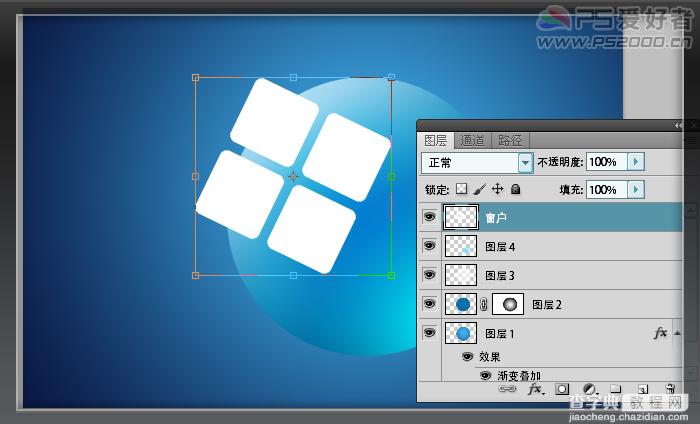Select the 图层 3 layer thumbnail
Screen dimensions: 700x424
461,275
